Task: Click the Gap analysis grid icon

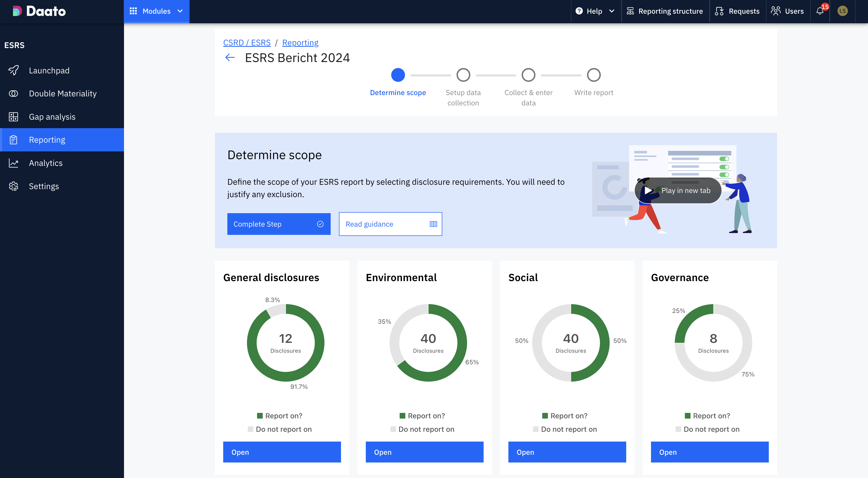Action: point(13,117)
